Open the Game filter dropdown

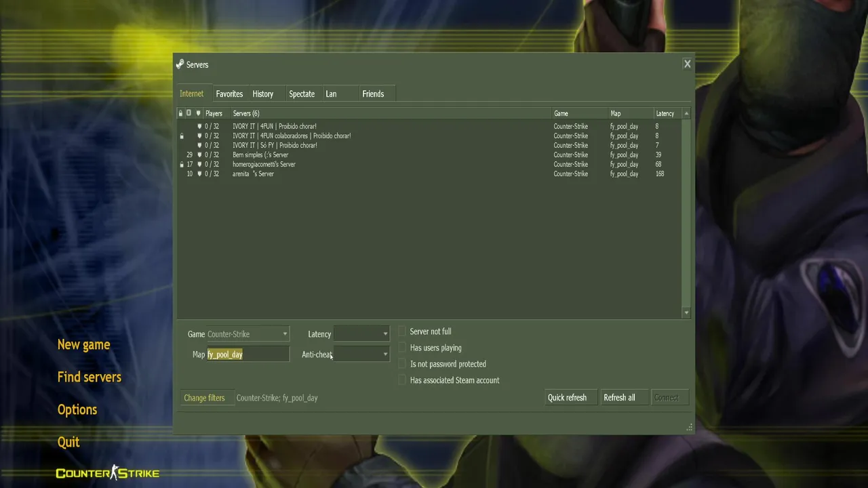click(248, 334)
